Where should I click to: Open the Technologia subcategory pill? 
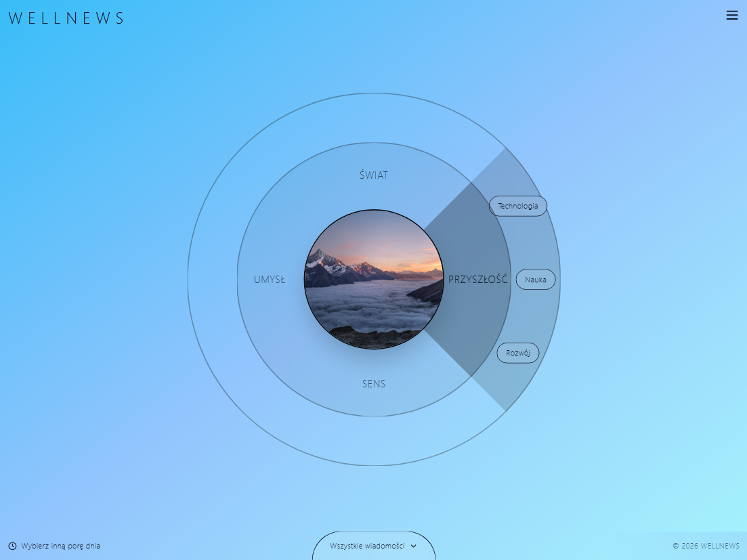[x=518, y=206]
